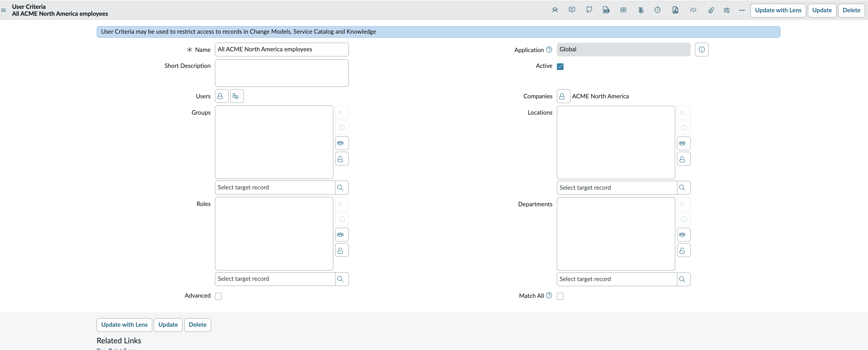Click the header Delete button
868x350 pixels.
[x=851, y=10]
